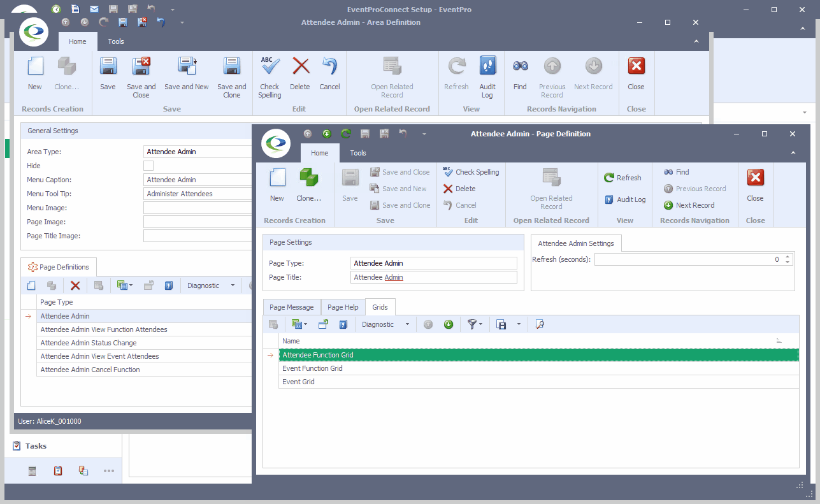The height and width of the screenshot is (504, 820).
Task: Click the green refresh icon in Page Definition title bar
Action: [345, 134]
